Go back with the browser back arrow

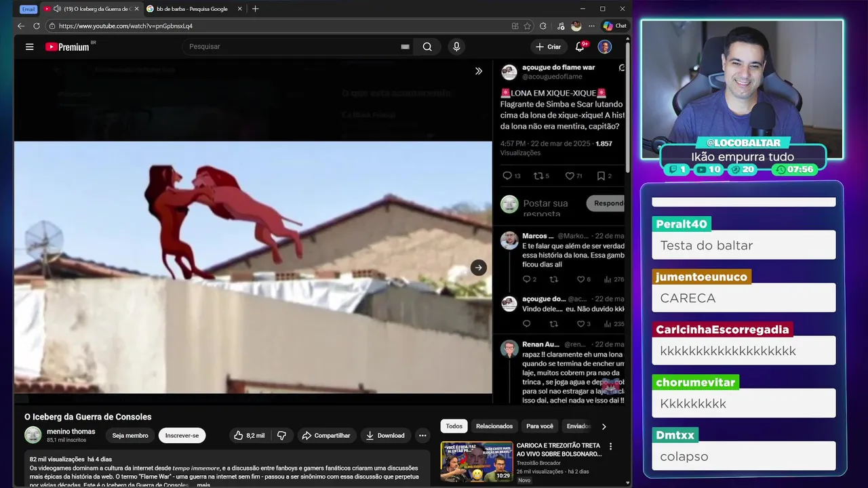[x=21, y=26]
